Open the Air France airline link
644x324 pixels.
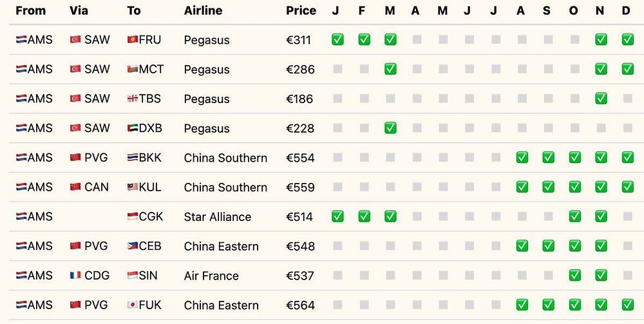pos(211,276)
